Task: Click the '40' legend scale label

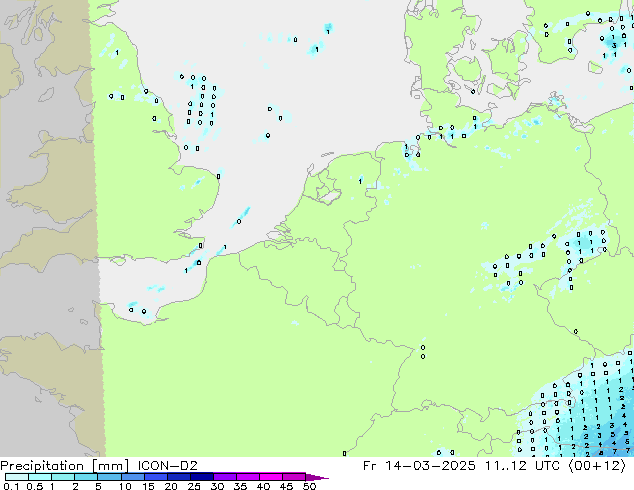Action: click(x=263, y=486)
